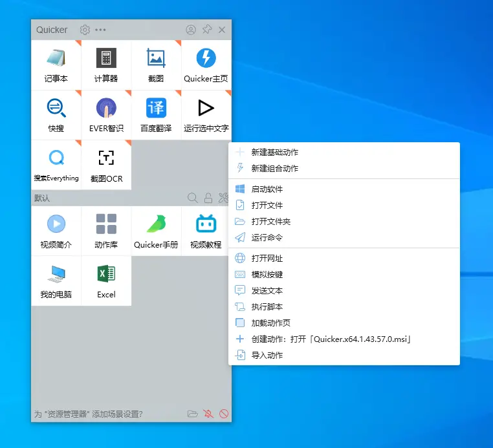Image resolution: width=493 pixels, height=448 pixels.
Task: Open the 记事本 notepad action
Action: (56, 65)
